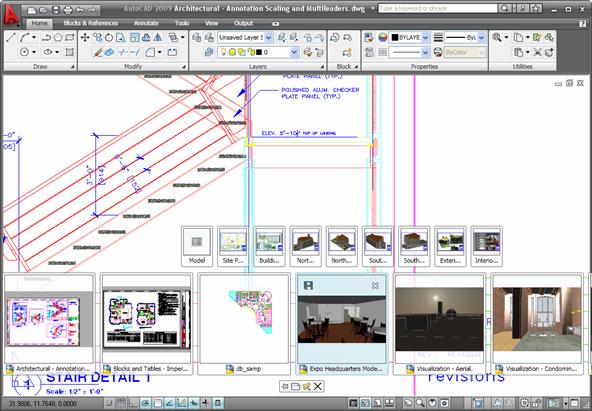Open the Blocks & References tab
The width and height of the screenshot is (592, 411).
pyautogui.click(x=91, y=23)
